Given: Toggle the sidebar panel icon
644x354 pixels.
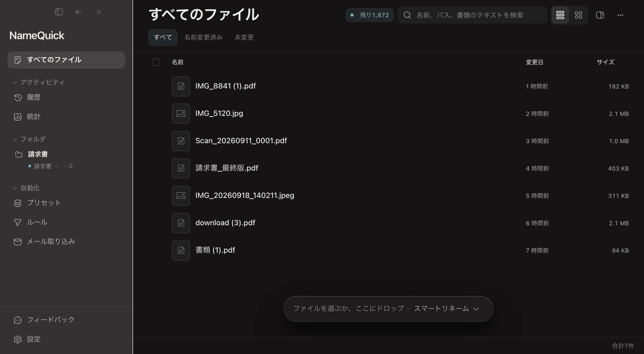Looking at the screenshot, I should pyautogui.click(x=59, y=12).
